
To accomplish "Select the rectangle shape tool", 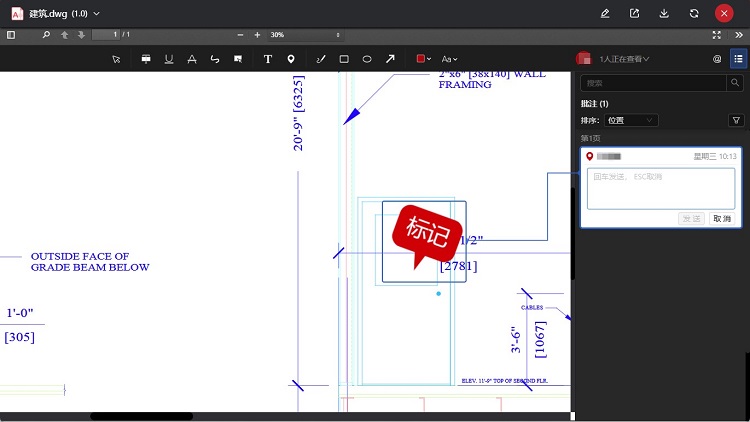I will tap(344, 59).
